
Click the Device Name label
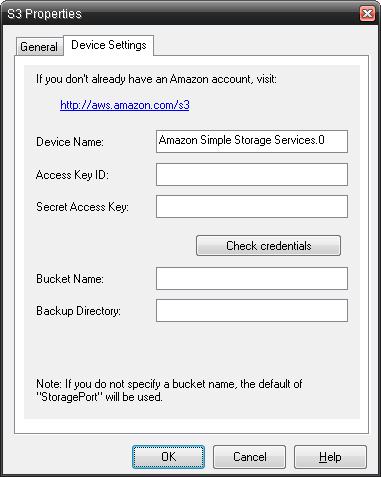click(70, 142)
